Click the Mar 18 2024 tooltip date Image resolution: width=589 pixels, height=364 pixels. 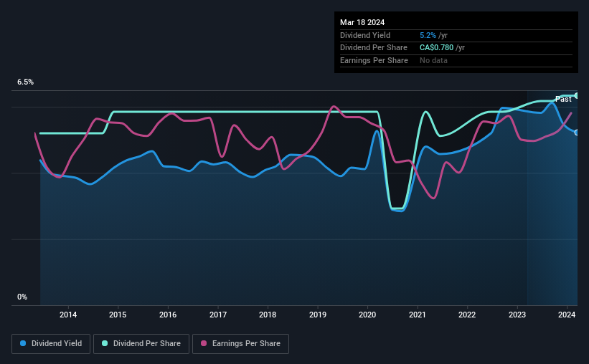pos(362,22)
